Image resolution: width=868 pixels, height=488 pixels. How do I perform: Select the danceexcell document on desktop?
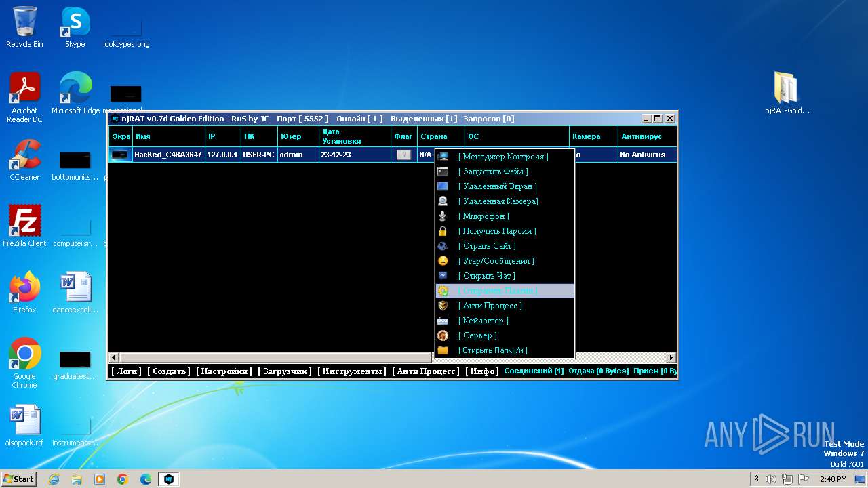click(75, 292)
